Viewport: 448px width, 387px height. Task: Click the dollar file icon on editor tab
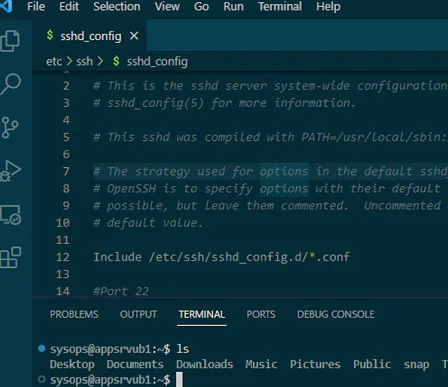click(x=50, y=35)
